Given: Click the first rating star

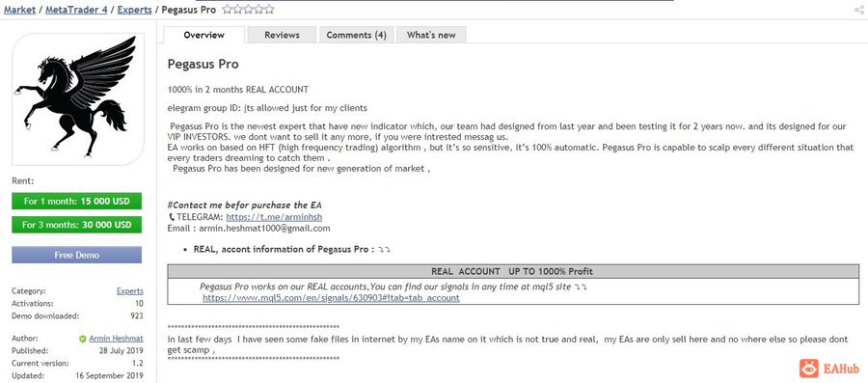Looking at the screenshot, I should tap(228, 10).
